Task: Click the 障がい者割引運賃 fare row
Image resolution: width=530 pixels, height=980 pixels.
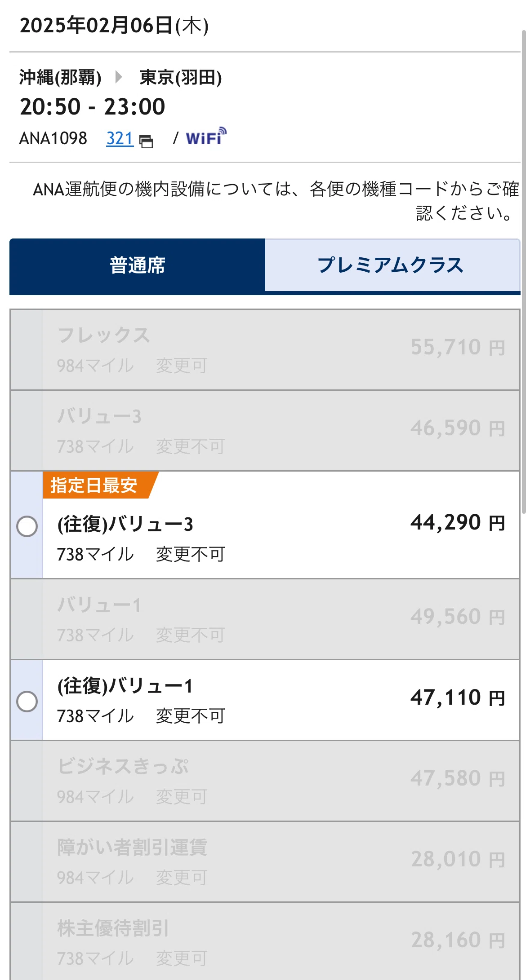Action: tap(265, 861)
